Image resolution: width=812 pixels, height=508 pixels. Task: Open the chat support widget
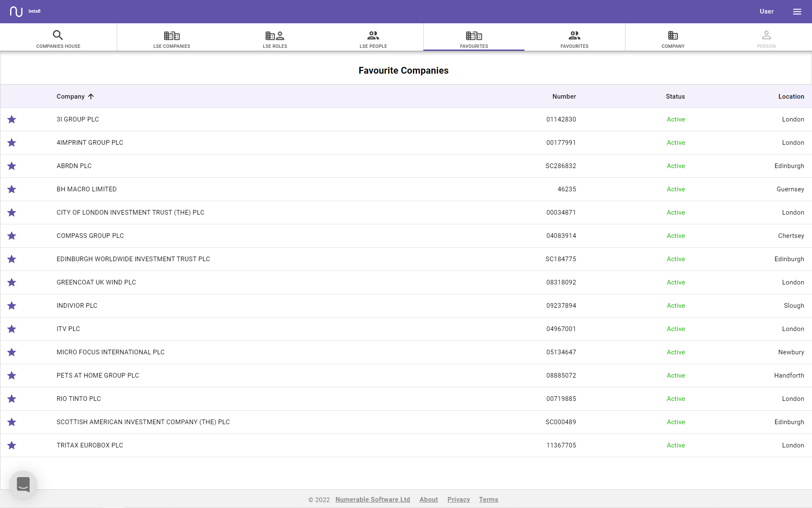[x=23, y=484]
